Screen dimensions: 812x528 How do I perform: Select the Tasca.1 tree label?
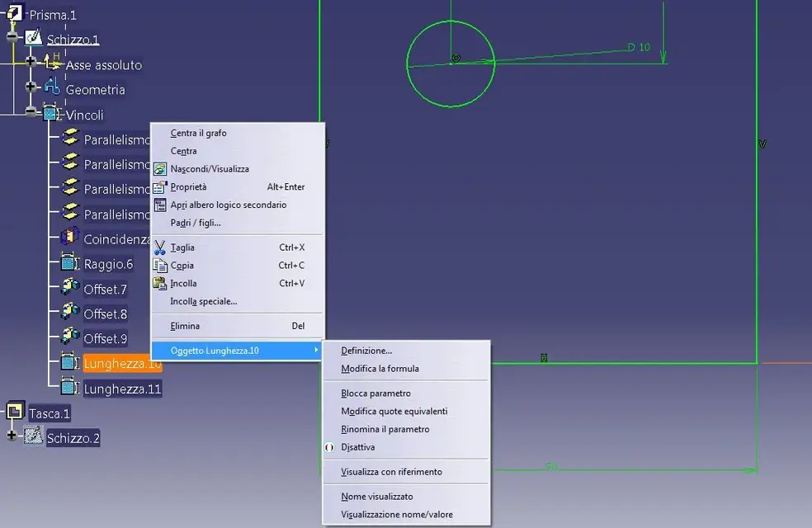click(x=50, y=413)
